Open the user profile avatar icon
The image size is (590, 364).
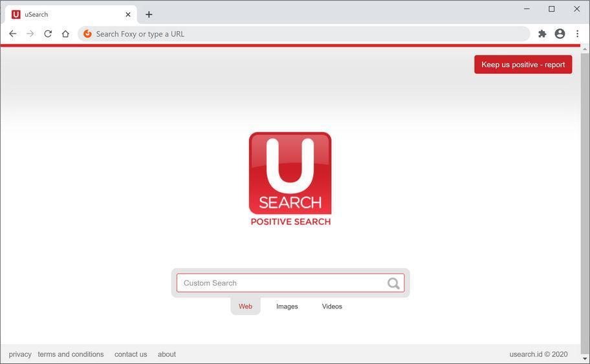560,34
